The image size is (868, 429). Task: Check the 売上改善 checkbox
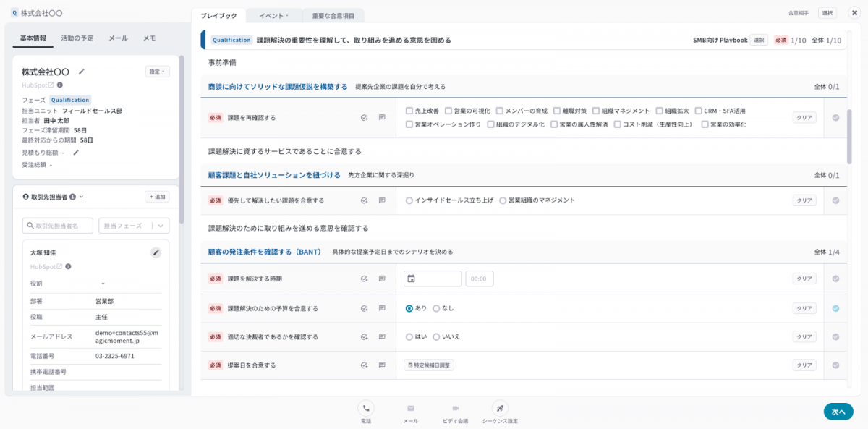click(409, 111)
